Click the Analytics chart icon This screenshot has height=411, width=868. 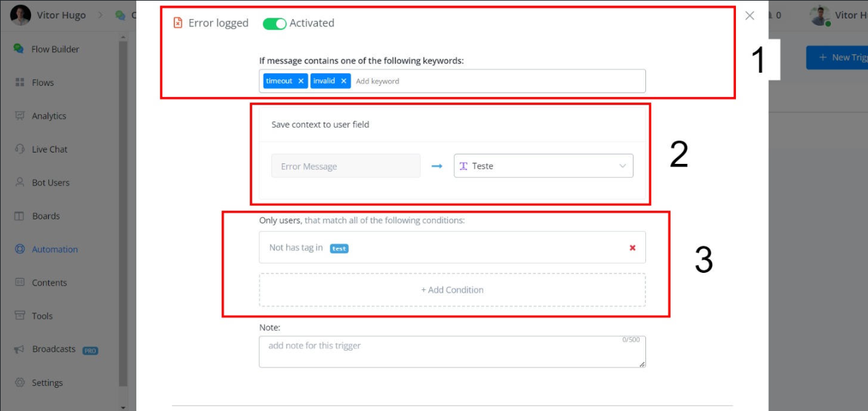19,116
